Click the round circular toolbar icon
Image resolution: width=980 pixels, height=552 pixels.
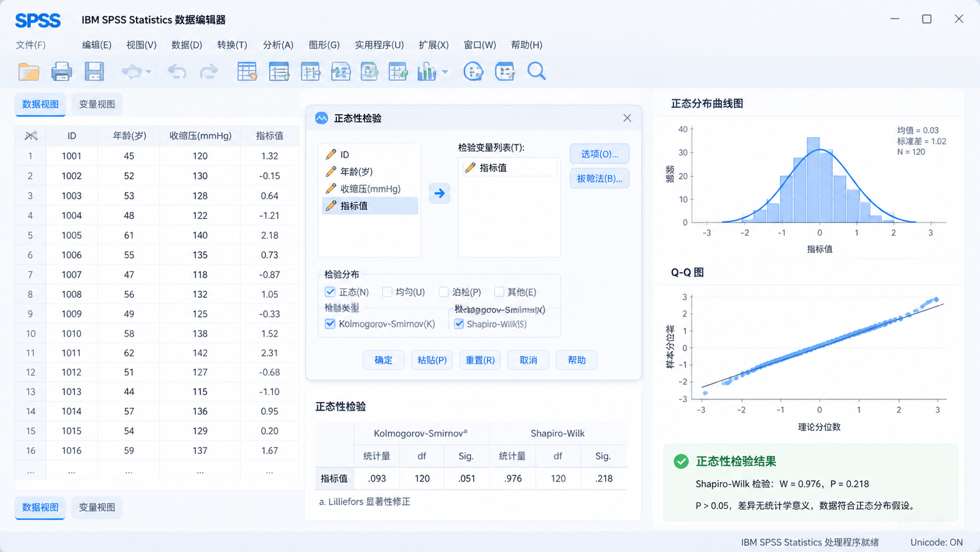coord(473,72)
